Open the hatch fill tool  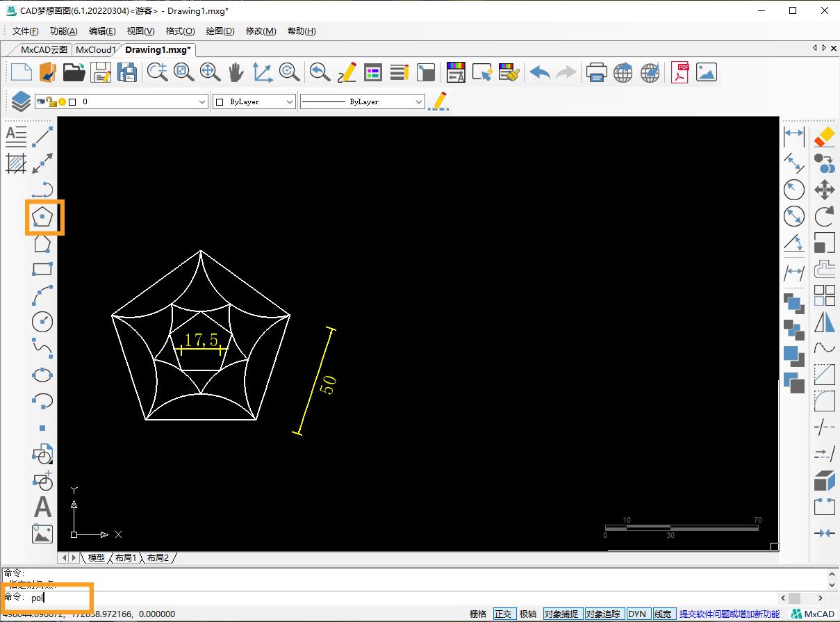pos(16,163)
